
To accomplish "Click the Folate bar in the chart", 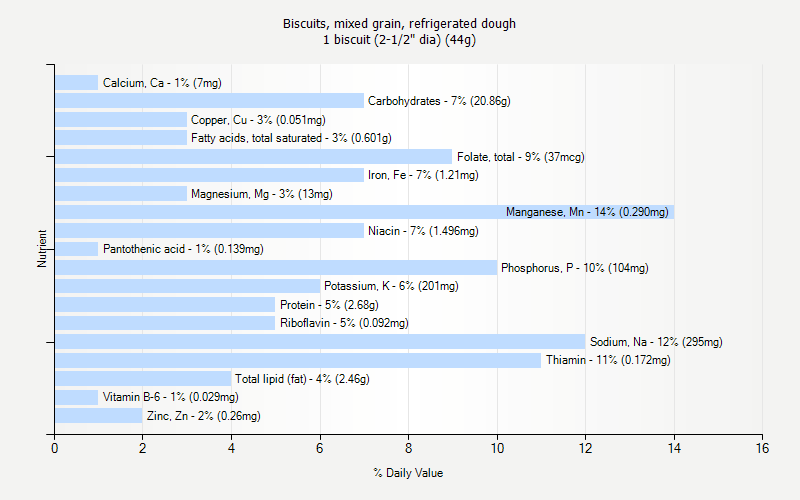I will coord(254,157).
